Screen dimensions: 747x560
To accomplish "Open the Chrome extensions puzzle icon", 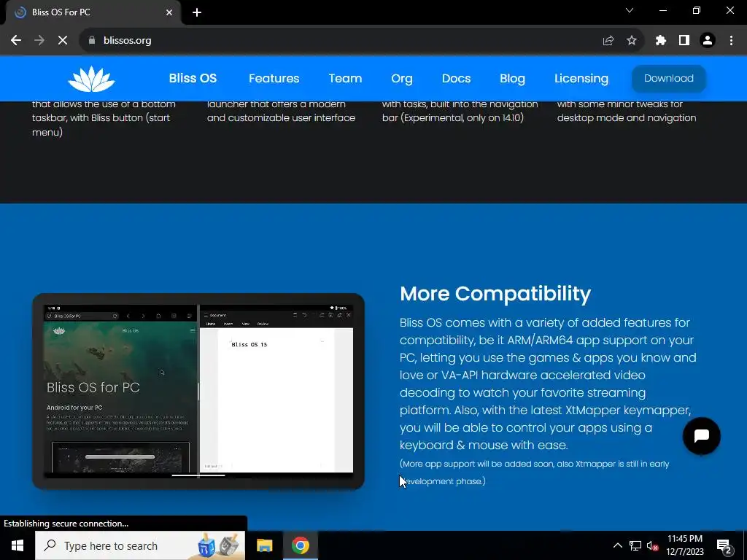I will 661,41.
